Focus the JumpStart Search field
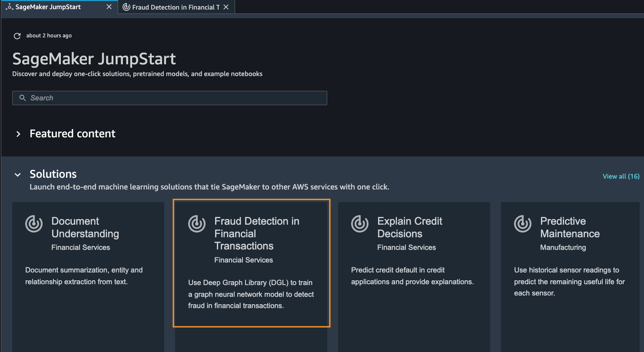Image resolution: width=644 pixels, height=352 pixels. (x=169, y=98)
